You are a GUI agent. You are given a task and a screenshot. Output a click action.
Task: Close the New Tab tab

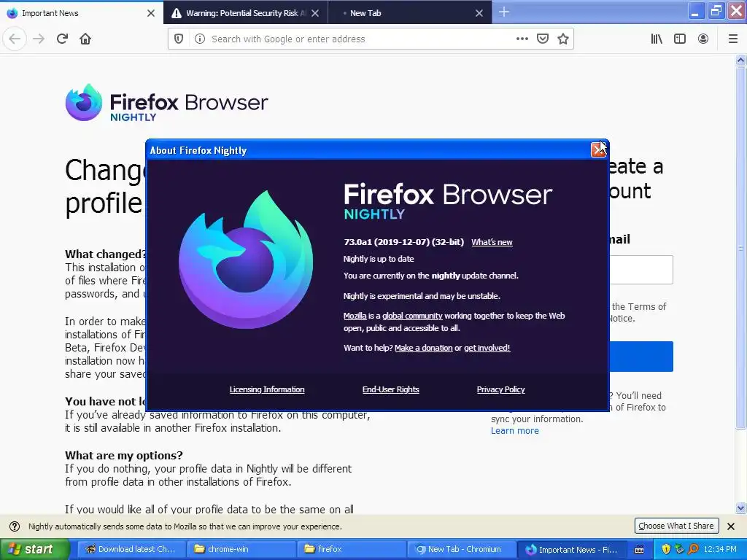[479, 13]
